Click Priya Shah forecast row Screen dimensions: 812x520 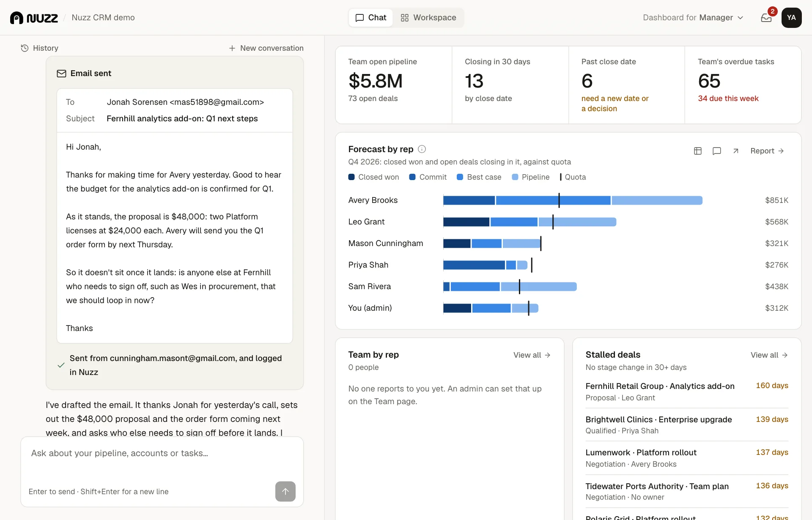click(568, 265)
